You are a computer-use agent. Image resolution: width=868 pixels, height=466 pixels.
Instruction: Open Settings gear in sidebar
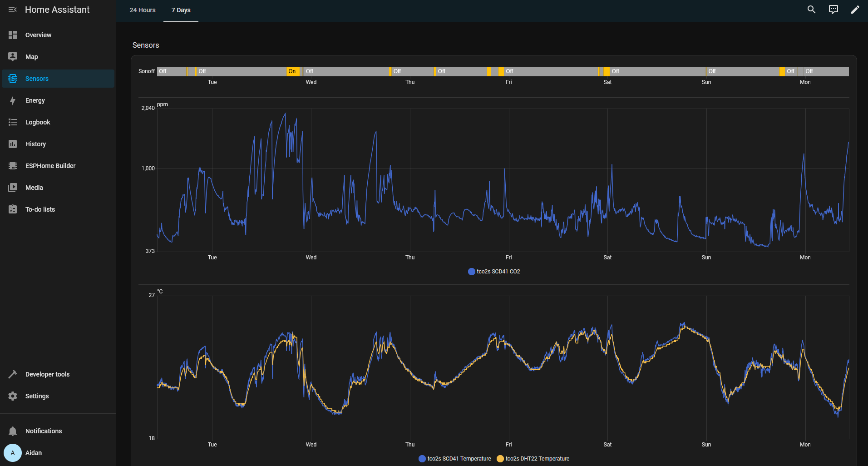tap(13, 396)
